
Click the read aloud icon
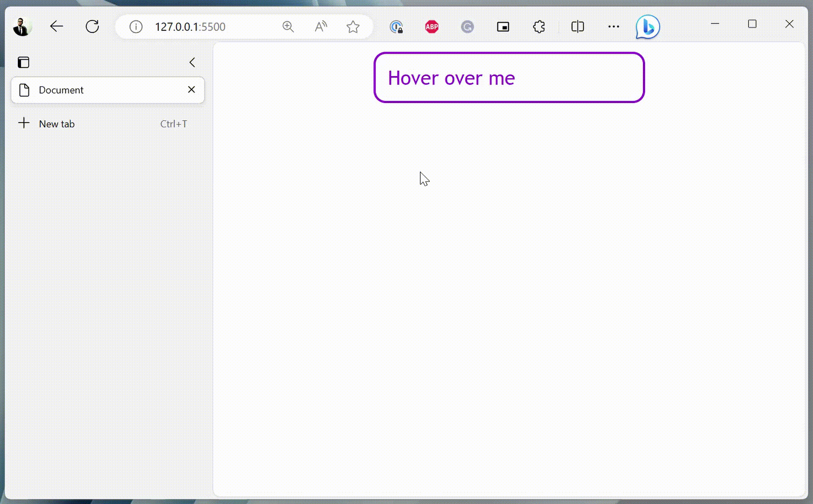[x=321, y=27]
